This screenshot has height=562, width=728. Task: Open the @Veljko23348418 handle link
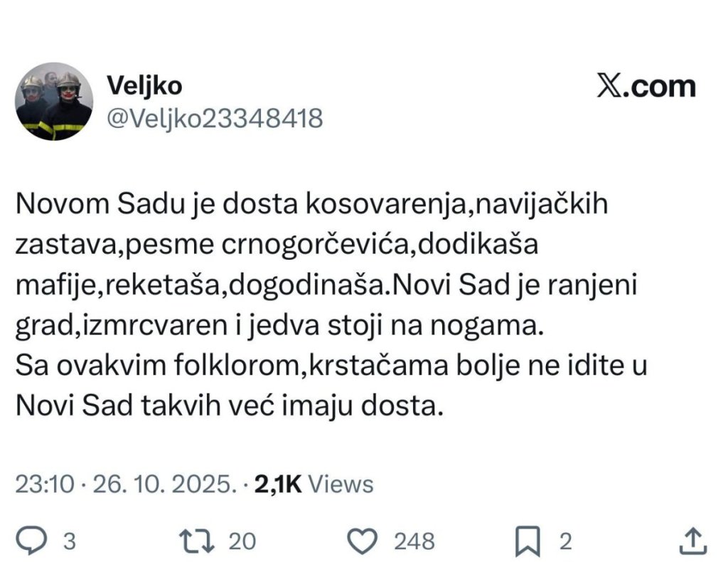(x=214, y=118)
